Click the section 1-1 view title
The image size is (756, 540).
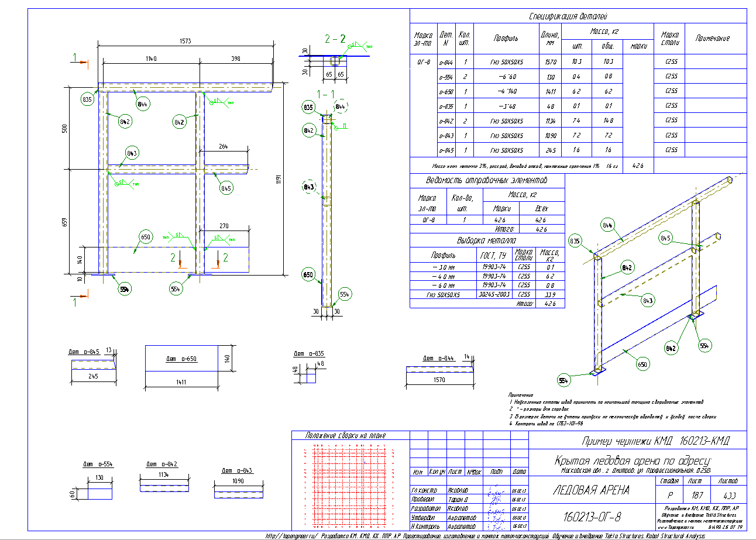(326, 94)
